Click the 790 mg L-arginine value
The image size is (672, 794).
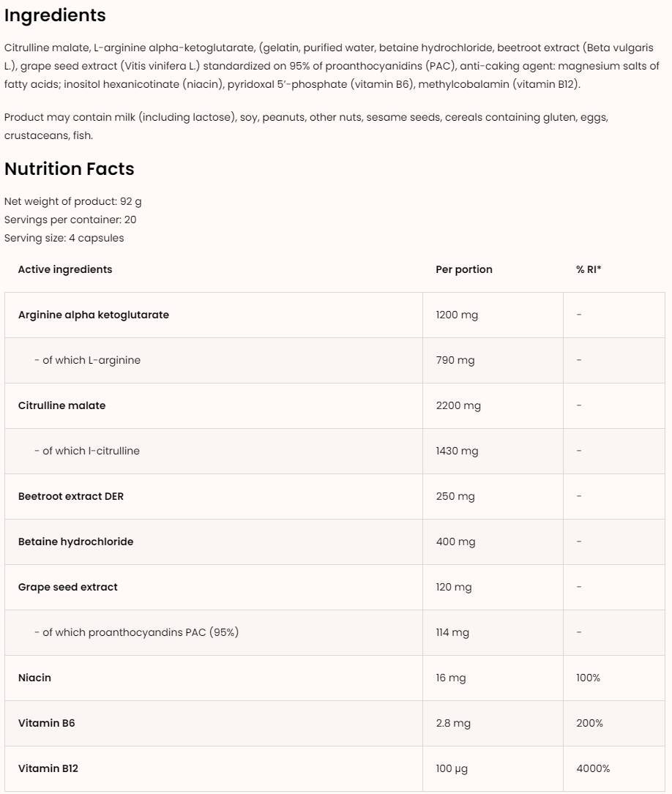(x=455, y=360)
